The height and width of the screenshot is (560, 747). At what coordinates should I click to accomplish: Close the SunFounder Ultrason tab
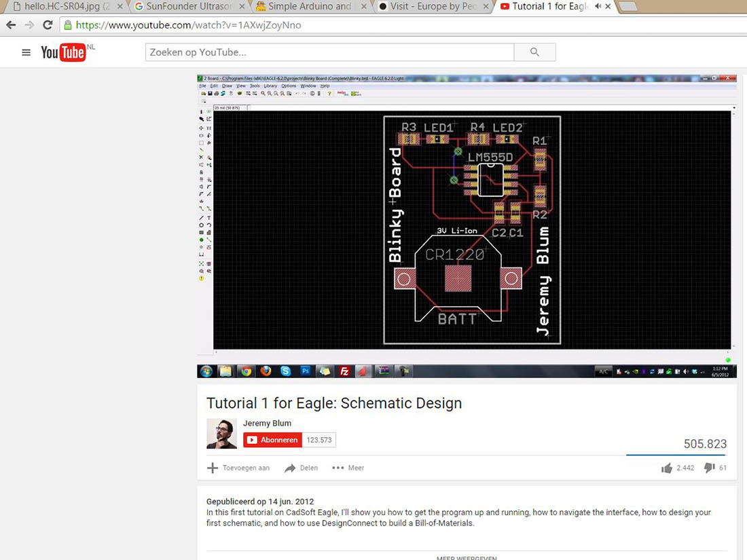pos(242,7)
